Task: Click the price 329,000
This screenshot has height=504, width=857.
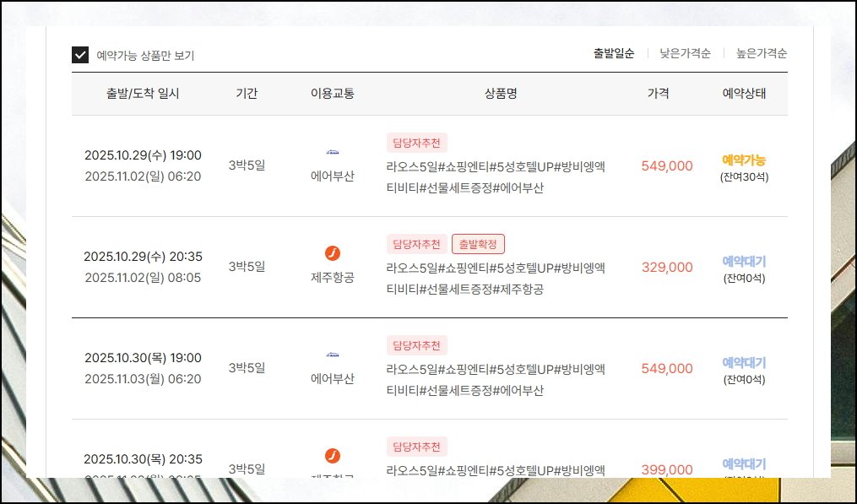Action: coord(667,268)
